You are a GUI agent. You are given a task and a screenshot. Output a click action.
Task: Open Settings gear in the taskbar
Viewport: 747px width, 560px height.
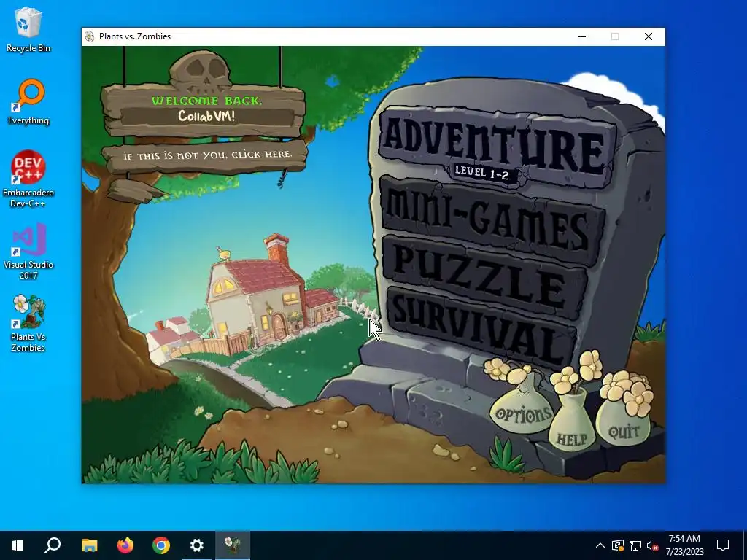[197, 545]
